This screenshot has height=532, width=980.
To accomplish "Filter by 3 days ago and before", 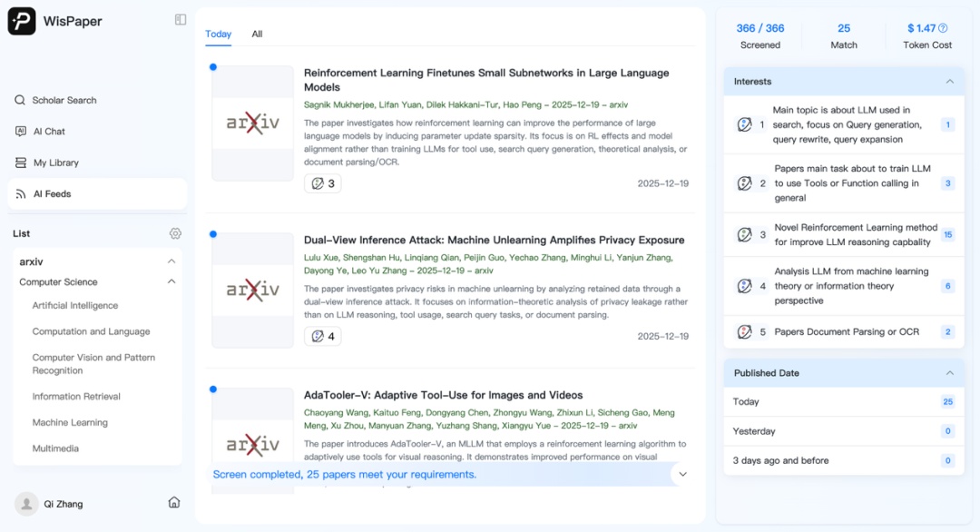I will 844,460.
